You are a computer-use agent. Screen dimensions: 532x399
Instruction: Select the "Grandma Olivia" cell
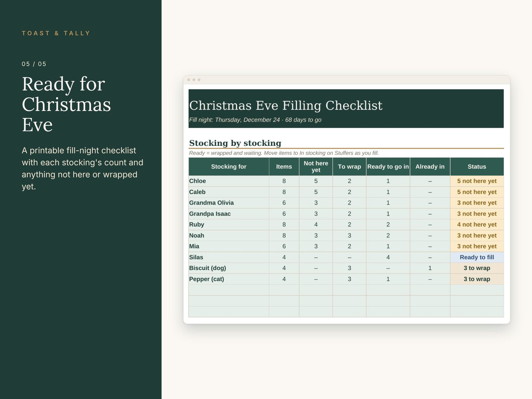[x=229, y=203]
